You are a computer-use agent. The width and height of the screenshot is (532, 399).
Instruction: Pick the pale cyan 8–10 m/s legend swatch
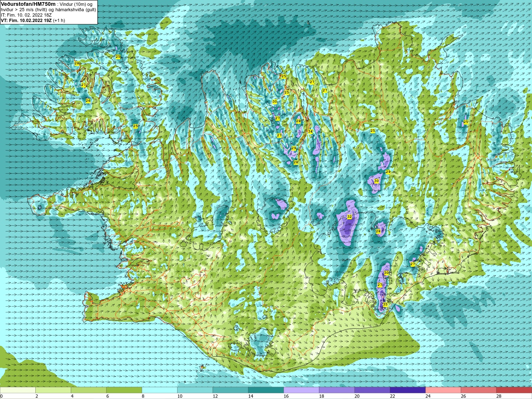click(160, 390)
